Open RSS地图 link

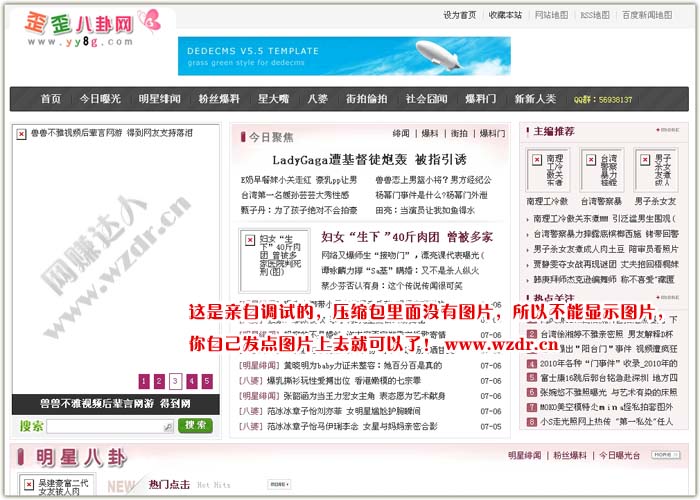(x=595, y=15)
